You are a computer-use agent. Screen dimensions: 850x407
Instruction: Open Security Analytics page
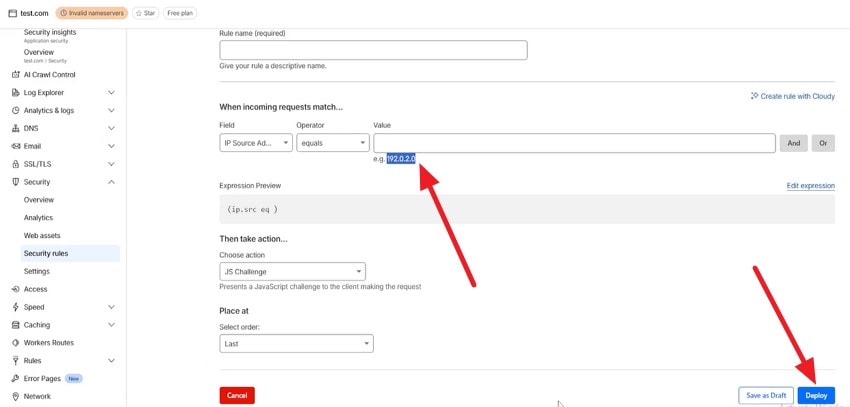(x=38, y=218)
